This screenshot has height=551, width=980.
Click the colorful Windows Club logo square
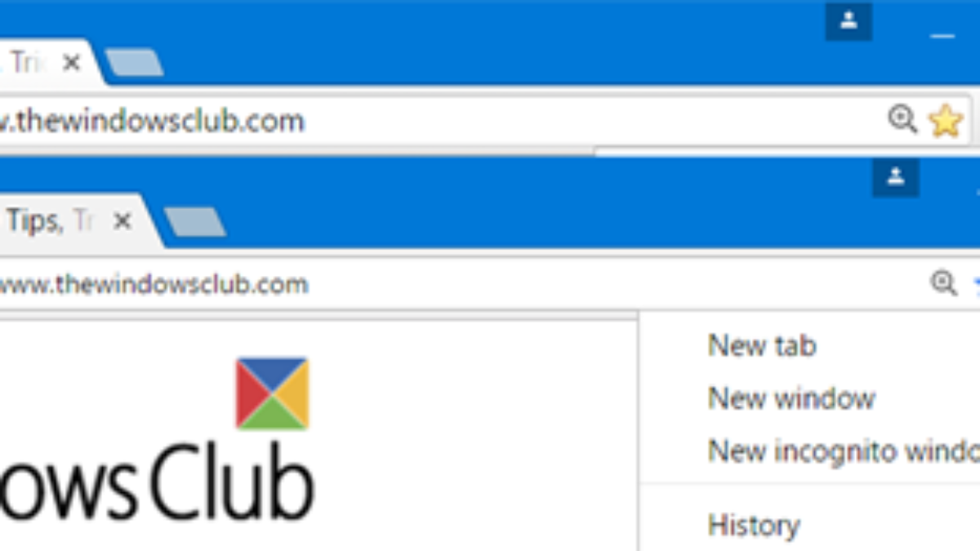tap(272, 393)
